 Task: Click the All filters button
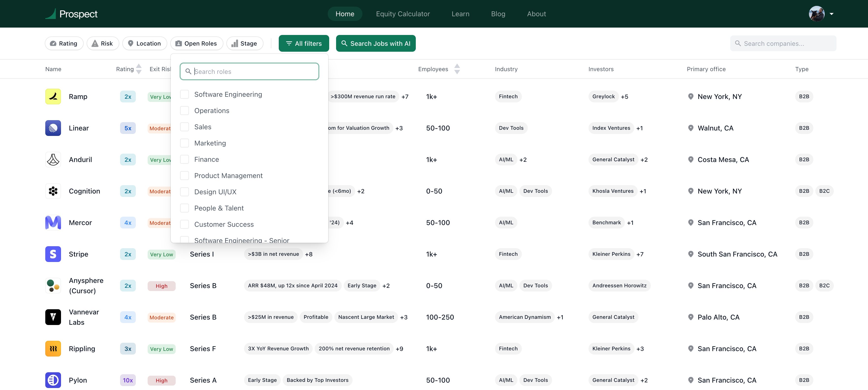[304, 44]
